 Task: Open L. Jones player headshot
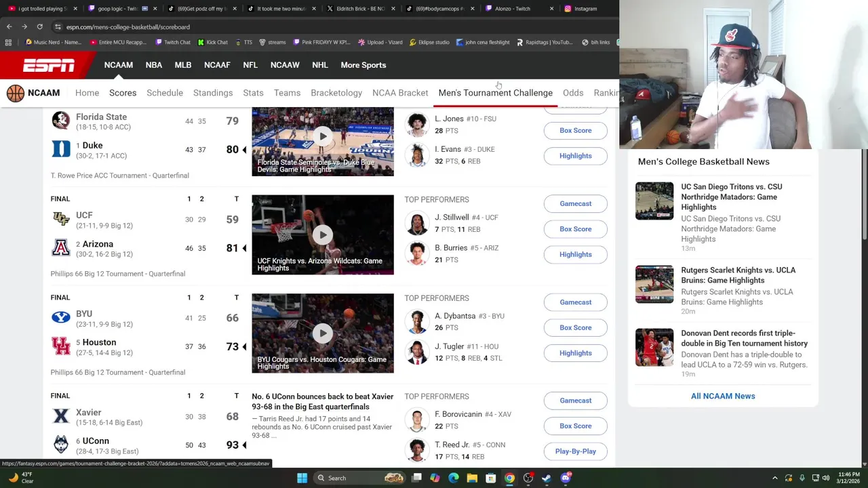tap(417, 125)
